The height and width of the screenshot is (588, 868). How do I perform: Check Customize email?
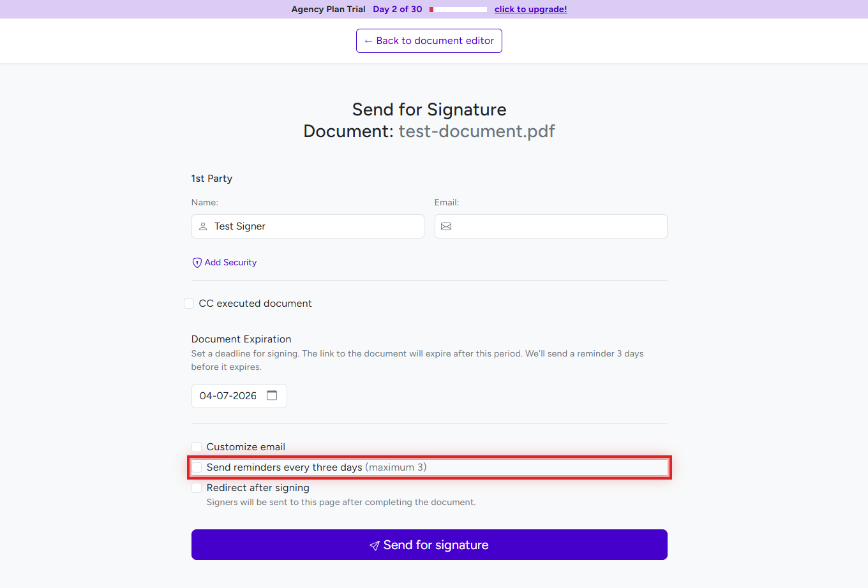click(x=197, y=447)
